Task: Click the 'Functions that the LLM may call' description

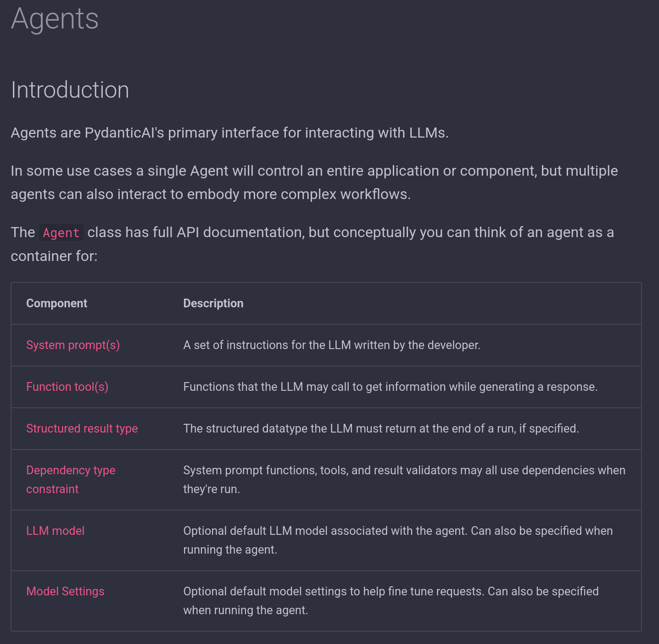Action: coord(390,387)
